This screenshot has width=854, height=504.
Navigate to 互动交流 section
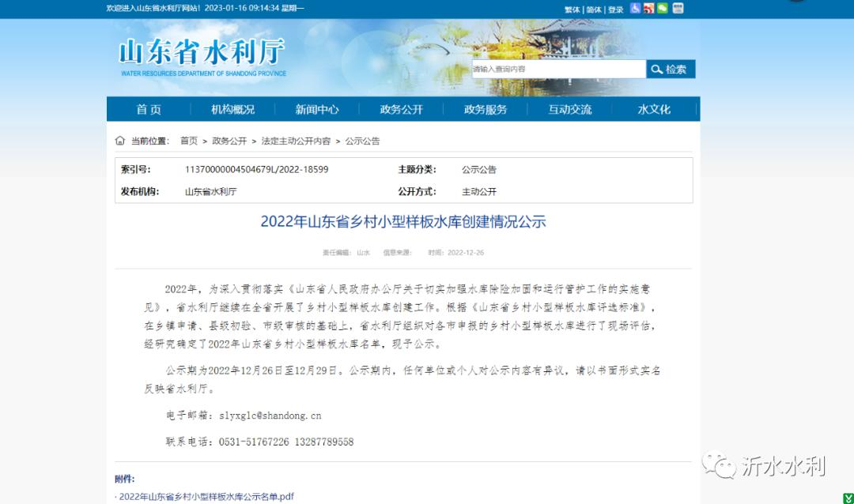click(569, 110)
